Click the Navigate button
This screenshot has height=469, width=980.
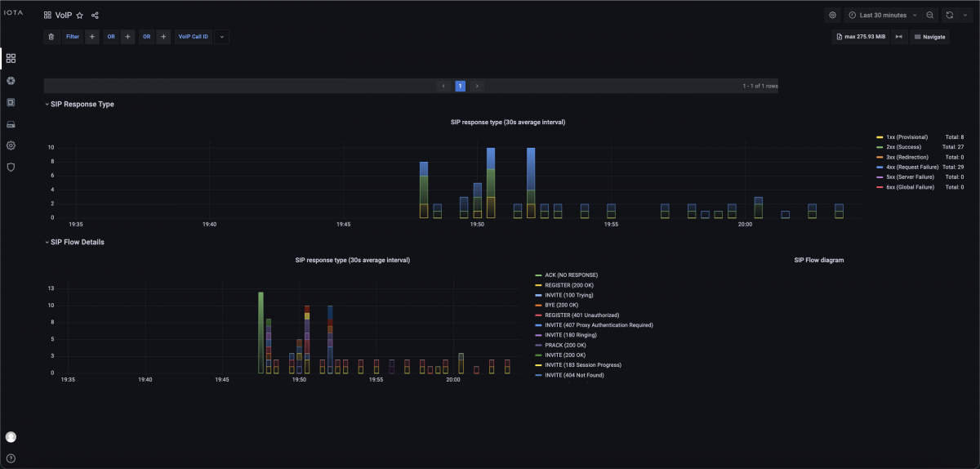[929, 37]
